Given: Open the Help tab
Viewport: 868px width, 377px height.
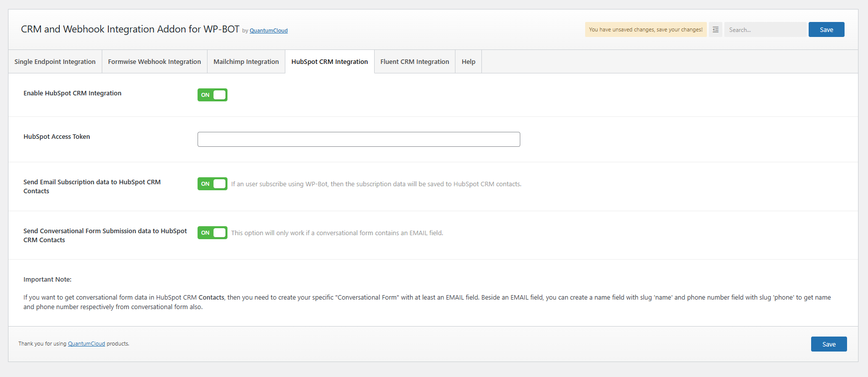Looking at the screenshot, I should 468,62.
